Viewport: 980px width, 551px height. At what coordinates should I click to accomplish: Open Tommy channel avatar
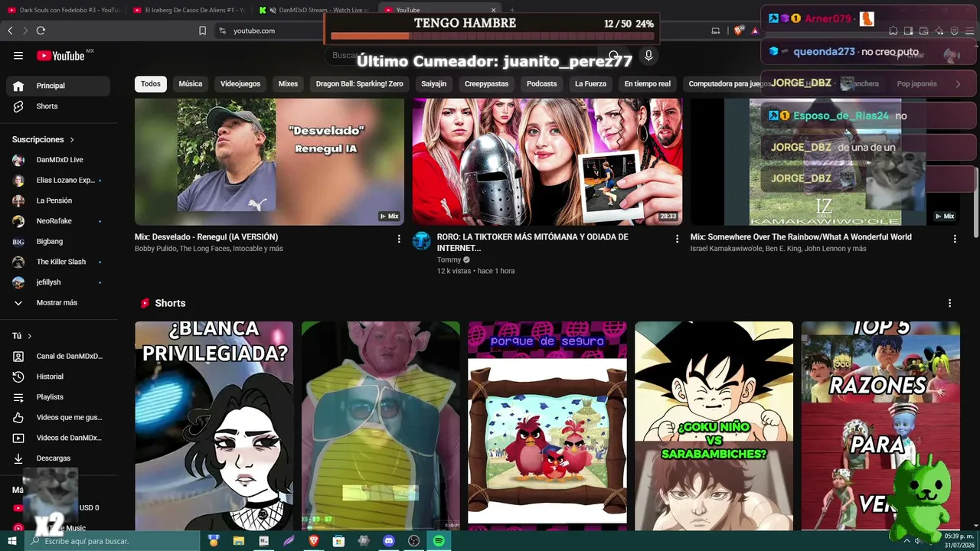422,241
